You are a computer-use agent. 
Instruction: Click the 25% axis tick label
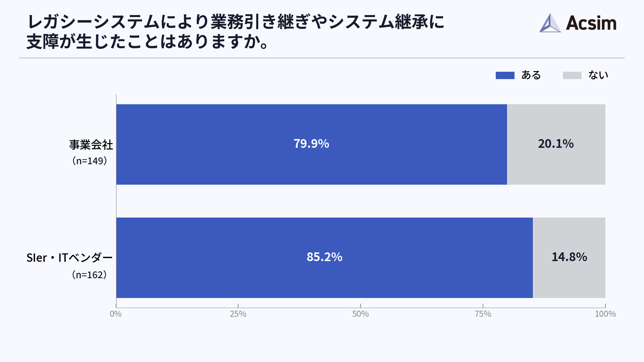click(x=238, y=314)
